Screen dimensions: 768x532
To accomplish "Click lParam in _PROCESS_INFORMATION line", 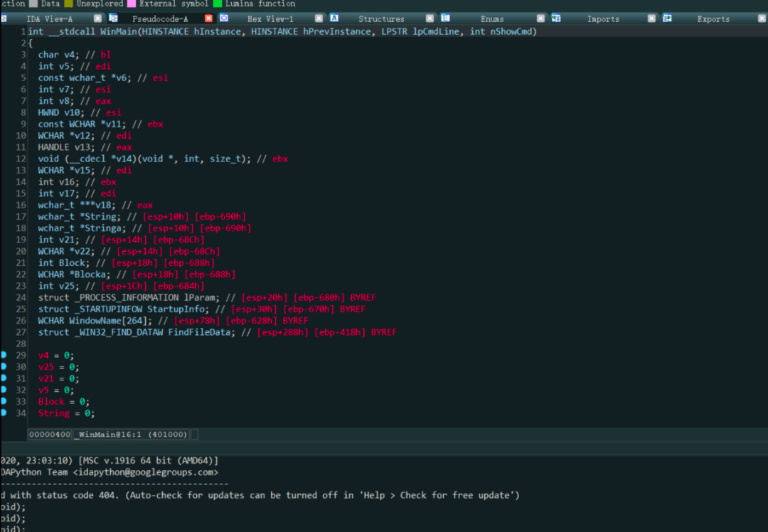I will (199, 298).
